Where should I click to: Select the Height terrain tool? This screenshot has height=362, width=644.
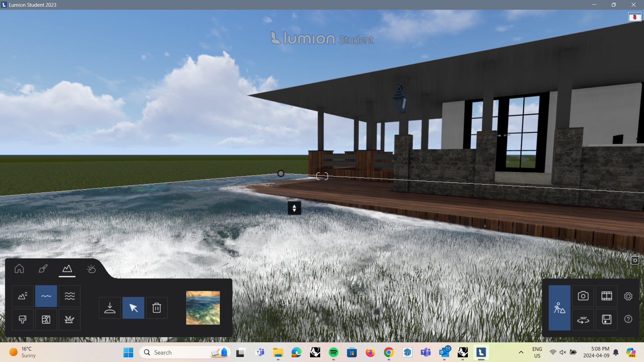pos(22,296)
